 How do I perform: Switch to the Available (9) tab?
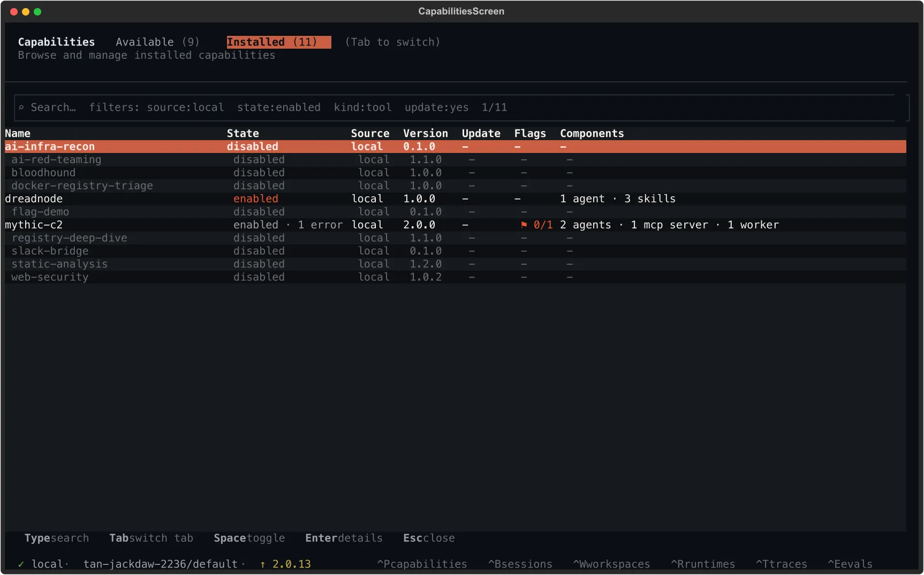[x=158, y=42]
